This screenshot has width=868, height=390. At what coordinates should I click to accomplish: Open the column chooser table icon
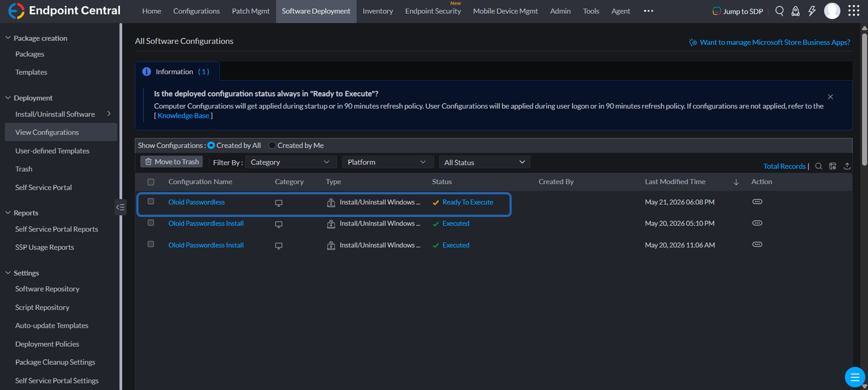[x=832, y=166]
